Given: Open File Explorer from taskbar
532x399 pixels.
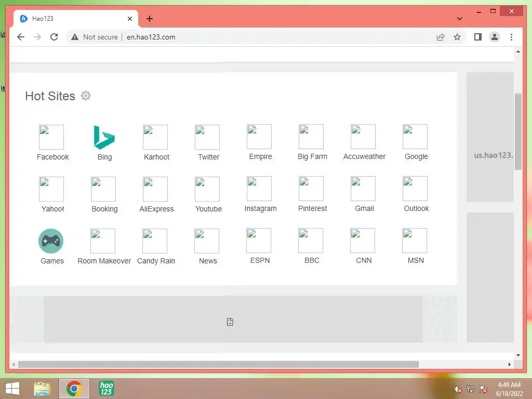Looking at the screenshot, I should pyautogui.click(x=42, y=389).
